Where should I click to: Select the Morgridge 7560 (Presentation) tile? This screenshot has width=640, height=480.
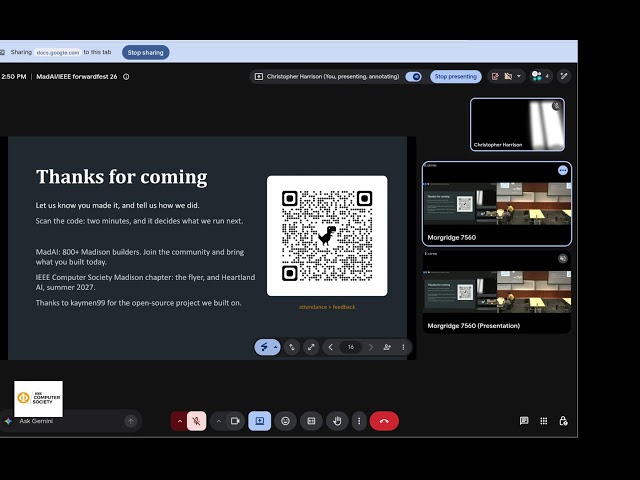(497, 292)
